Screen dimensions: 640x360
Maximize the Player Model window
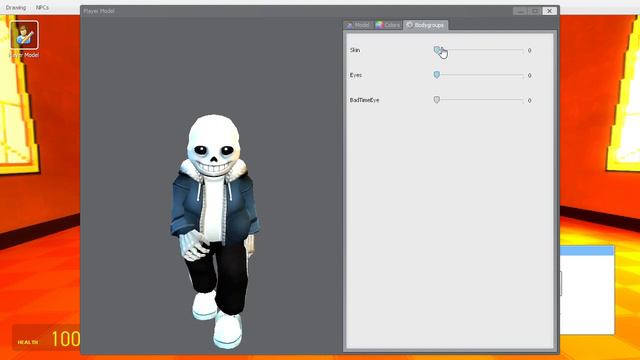[535, 11]
